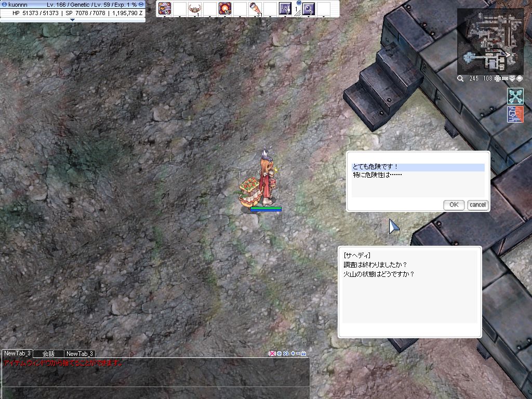Toggle the chat window lock icon

(303, 353)
